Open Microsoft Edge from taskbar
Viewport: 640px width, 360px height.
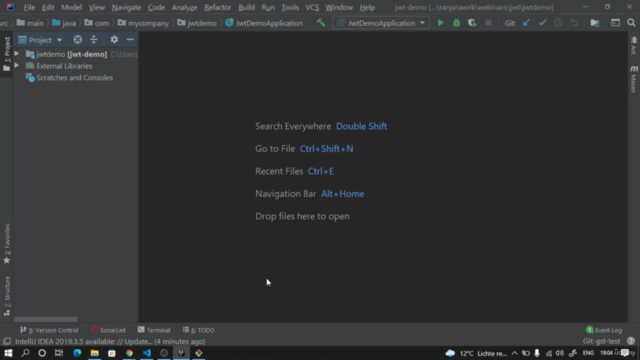[77, 353]
